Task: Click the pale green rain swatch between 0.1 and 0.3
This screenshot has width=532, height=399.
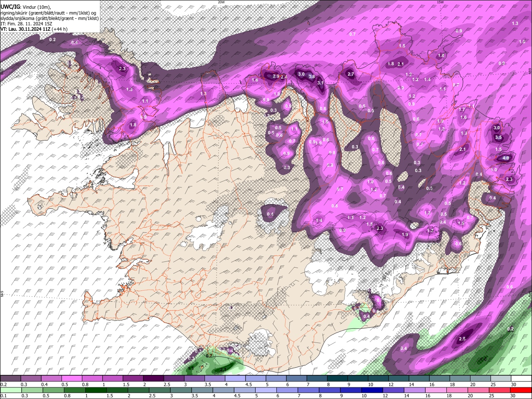Action: tap(10, 390)
